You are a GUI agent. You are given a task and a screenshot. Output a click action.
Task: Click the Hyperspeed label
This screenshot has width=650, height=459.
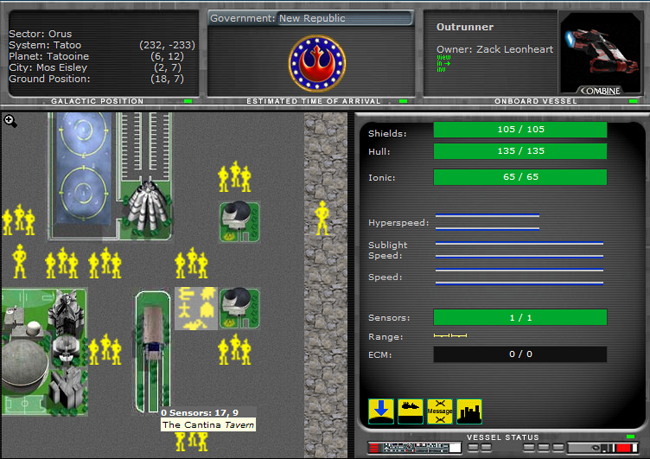[398, 223]
